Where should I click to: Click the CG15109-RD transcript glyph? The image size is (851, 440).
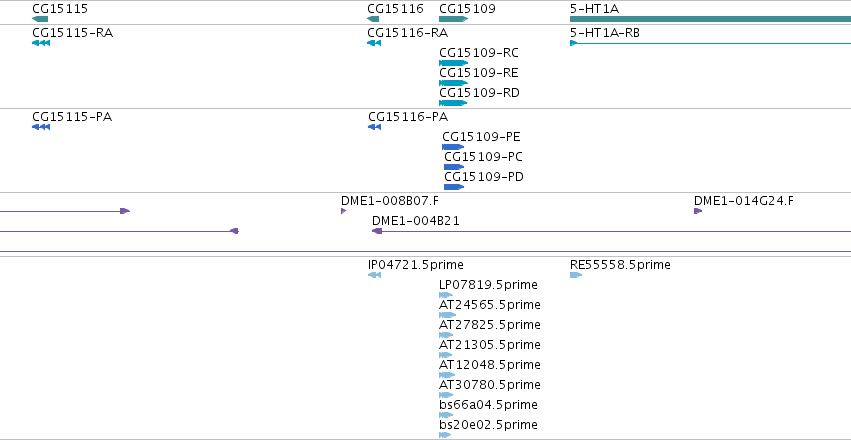[453, 103]
